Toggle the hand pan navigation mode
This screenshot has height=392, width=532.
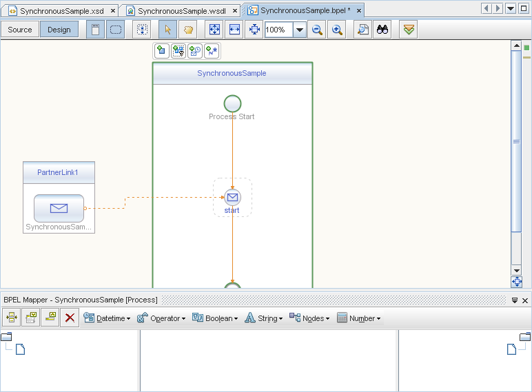[187, 30]
